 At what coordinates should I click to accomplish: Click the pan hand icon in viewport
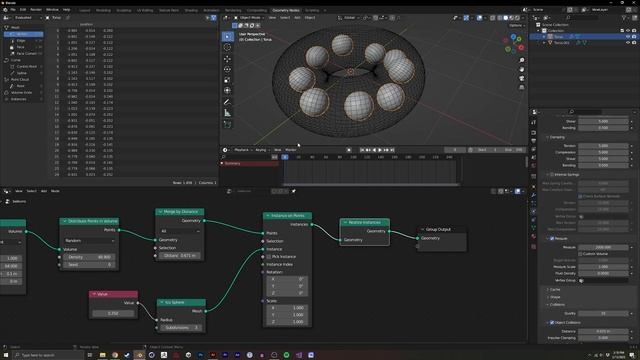pos(522,69)
